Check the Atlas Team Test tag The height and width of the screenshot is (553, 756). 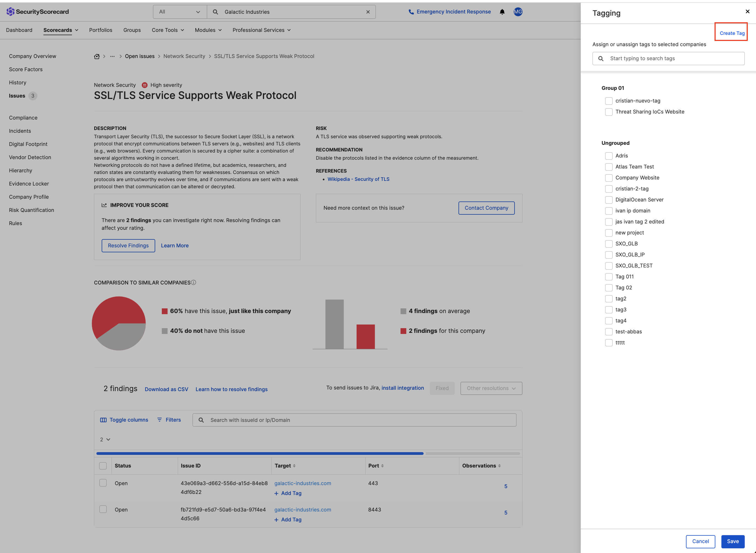pyautogui.click(x=609, y=167)
